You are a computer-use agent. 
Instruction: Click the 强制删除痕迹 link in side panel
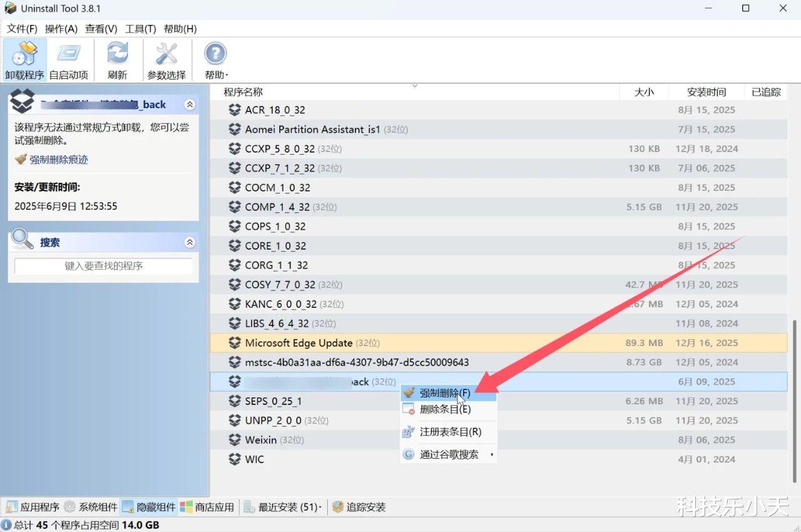pos(59,160)
